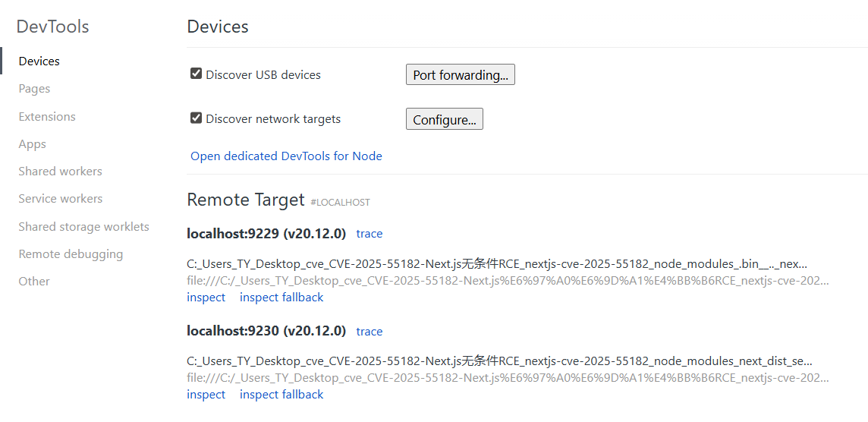Switch to the Pages section
This screenshot has width=868, height=422.
click(x=34, y=89)
